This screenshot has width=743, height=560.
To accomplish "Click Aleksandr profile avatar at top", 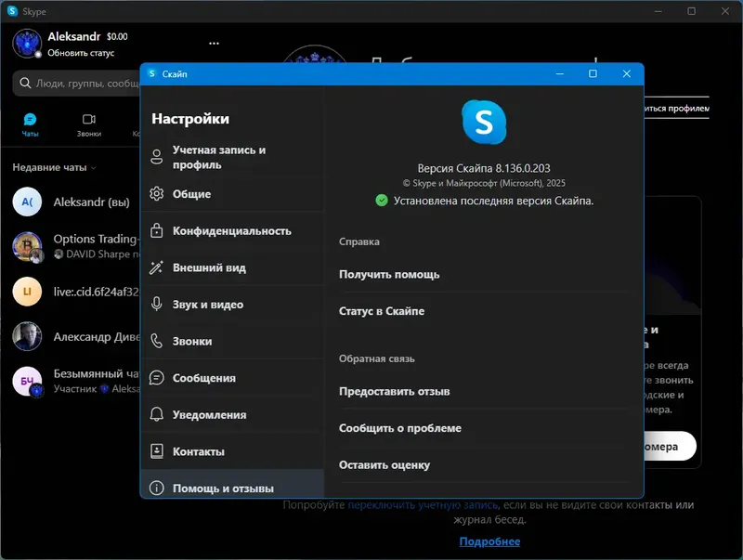I will pos(27,44).
